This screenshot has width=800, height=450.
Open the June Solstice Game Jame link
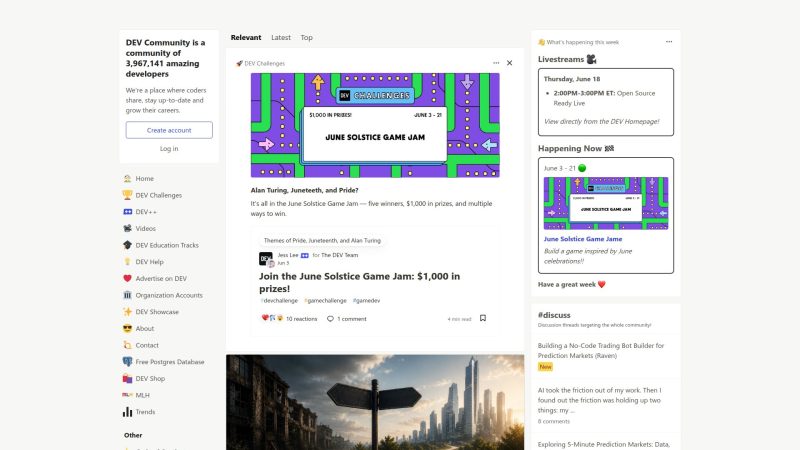pyautogui.click(x=583, y=239)
